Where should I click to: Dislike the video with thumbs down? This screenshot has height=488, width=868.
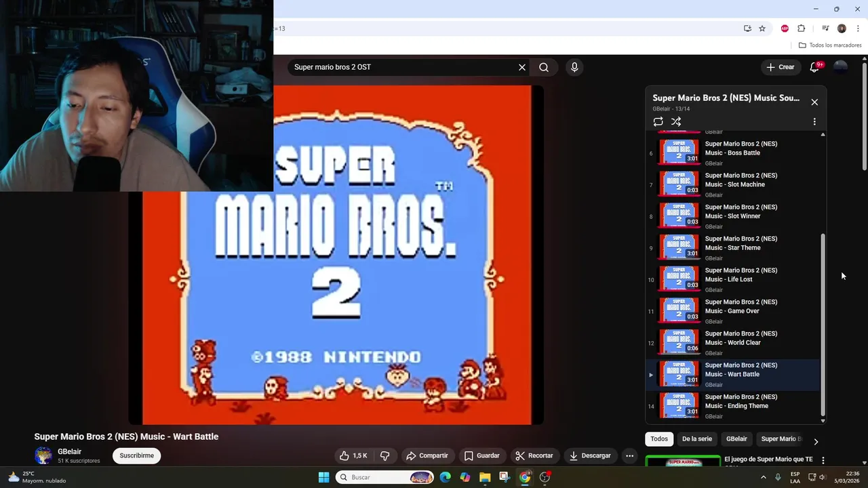pos(385,455)
